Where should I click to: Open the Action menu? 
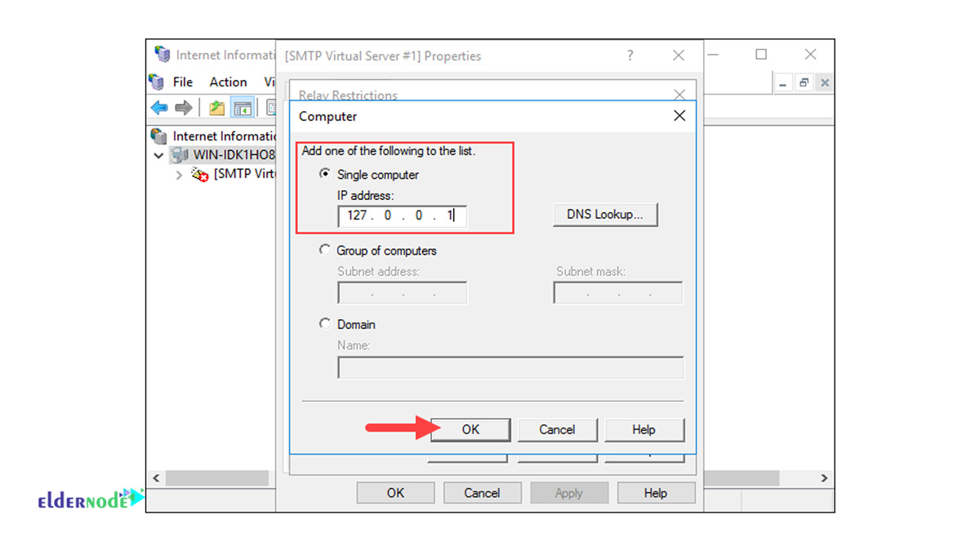click(x=228, y=82)
